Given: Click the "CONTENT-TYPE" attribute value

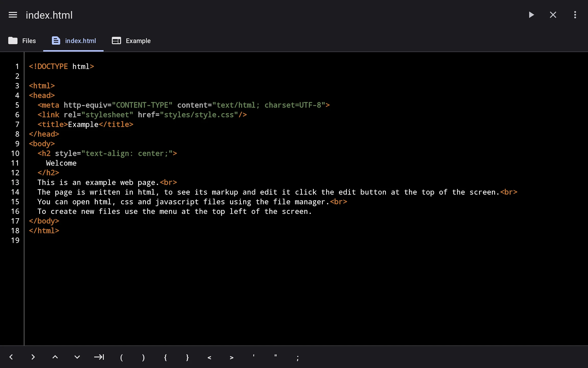Looking at the screenshot, I should (142, 105).
